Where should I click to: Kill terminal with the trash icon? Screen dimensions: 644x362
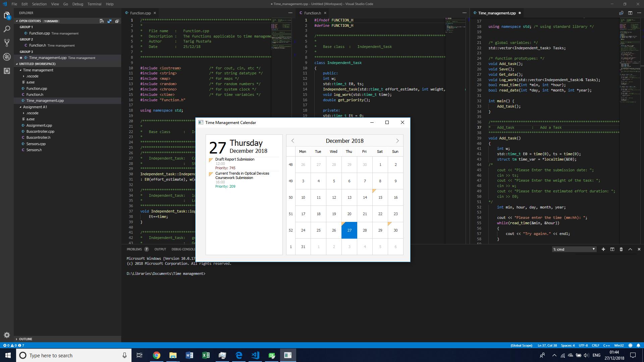621,249
